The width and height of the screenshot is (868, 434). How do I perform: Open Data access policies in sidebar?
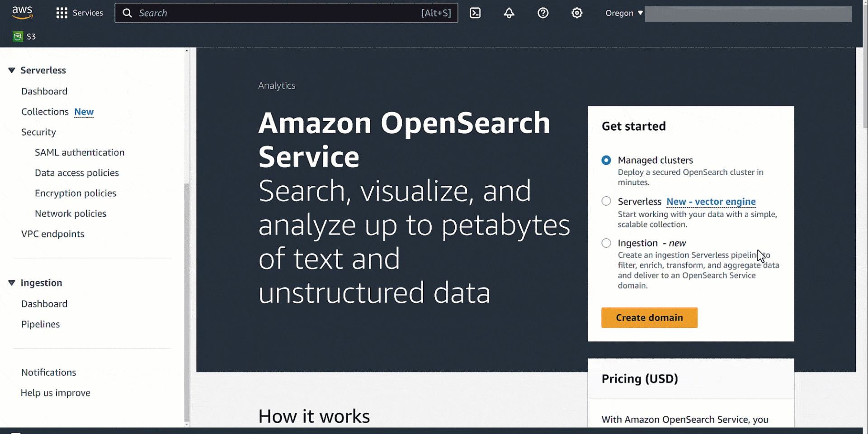click(x=77, y=173)
